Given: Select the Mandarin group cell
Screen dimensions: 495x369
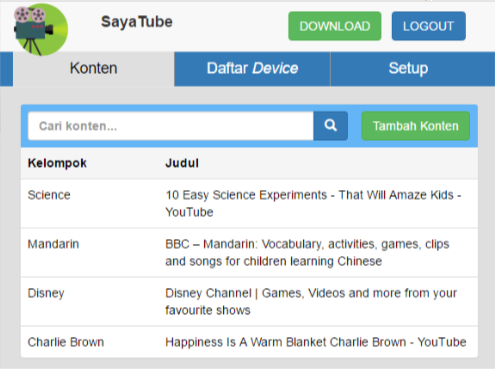Looking at the screenshot, I should 53,244.
